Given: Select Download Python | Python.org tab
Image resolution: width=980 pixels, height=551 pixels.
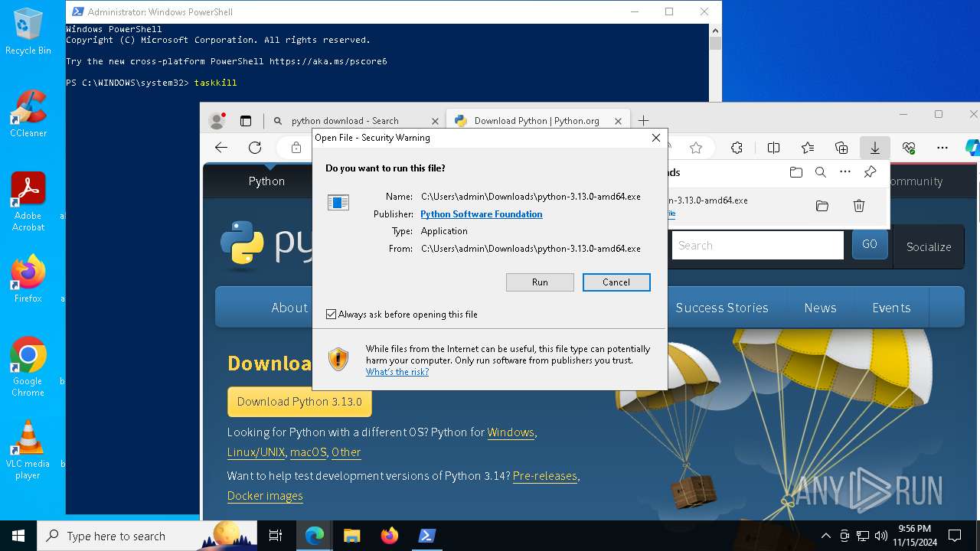Looking at the screenshot, I should click(537, 121).
